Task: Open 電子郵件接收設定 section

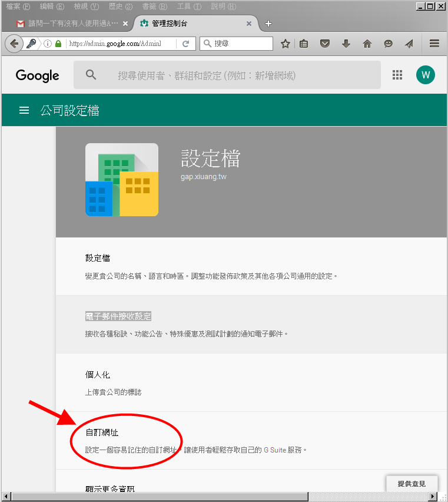Action: (251, 325)
